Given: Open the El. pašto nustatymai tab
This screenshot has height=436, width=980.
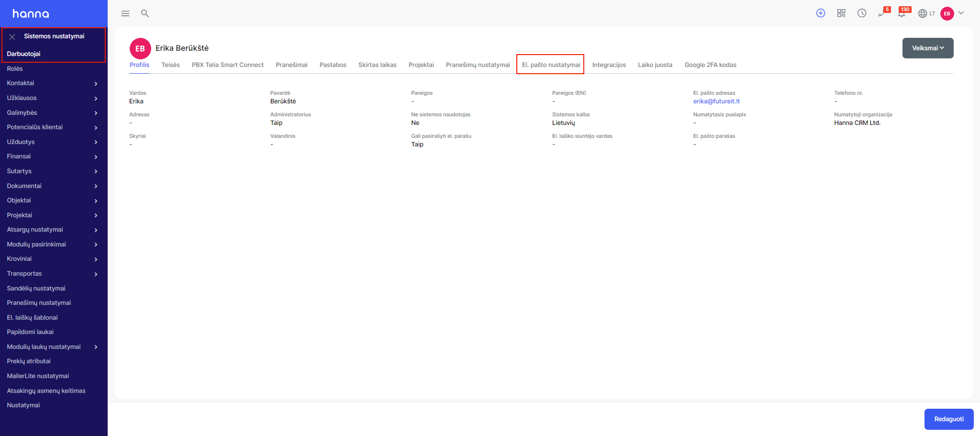Looking at the screenshot, I should pos(551,65).
